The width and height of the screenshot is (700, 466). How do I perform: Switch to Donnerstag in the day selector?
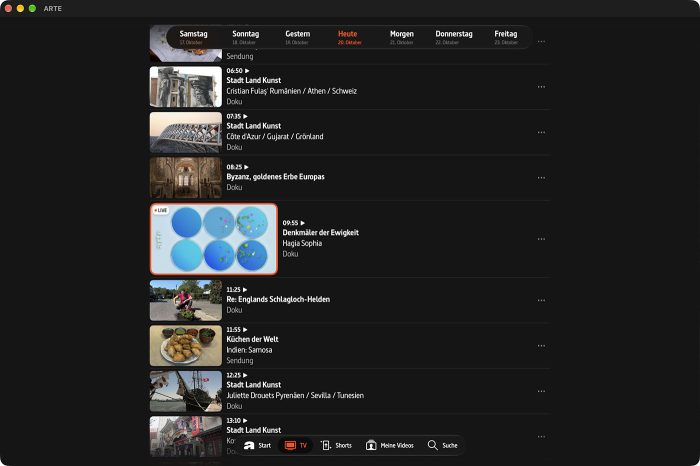453,37
